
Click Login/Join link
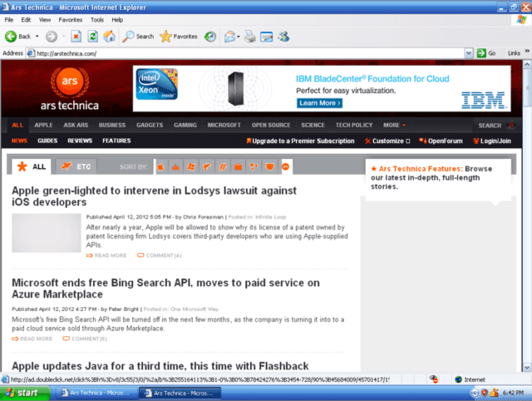point(492,141)
